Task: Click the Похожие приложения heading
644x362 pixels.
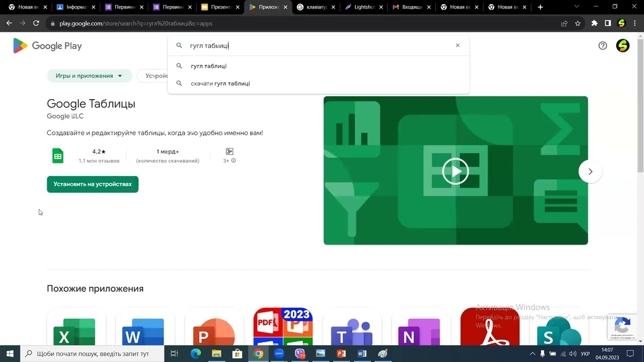Action: click(95, 289)
